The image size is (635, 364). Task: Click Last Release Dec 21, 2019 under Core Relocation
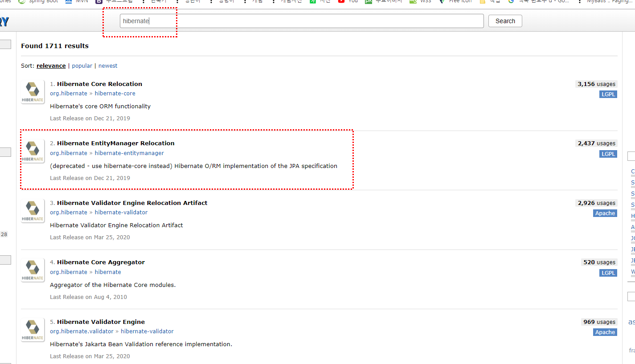90,119
